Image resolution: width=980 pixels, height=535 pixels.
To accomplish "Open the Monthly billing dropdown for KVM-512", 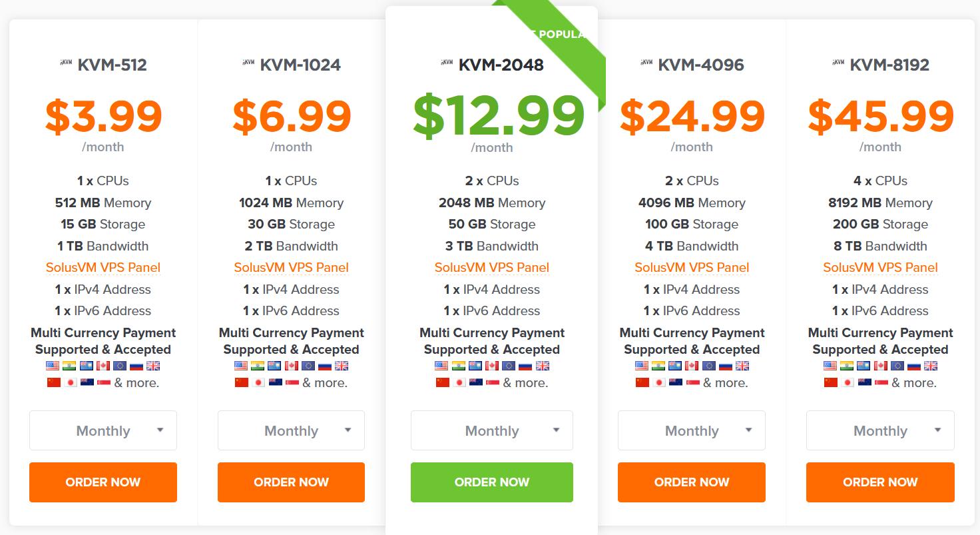I will click(x=103, y=430).
